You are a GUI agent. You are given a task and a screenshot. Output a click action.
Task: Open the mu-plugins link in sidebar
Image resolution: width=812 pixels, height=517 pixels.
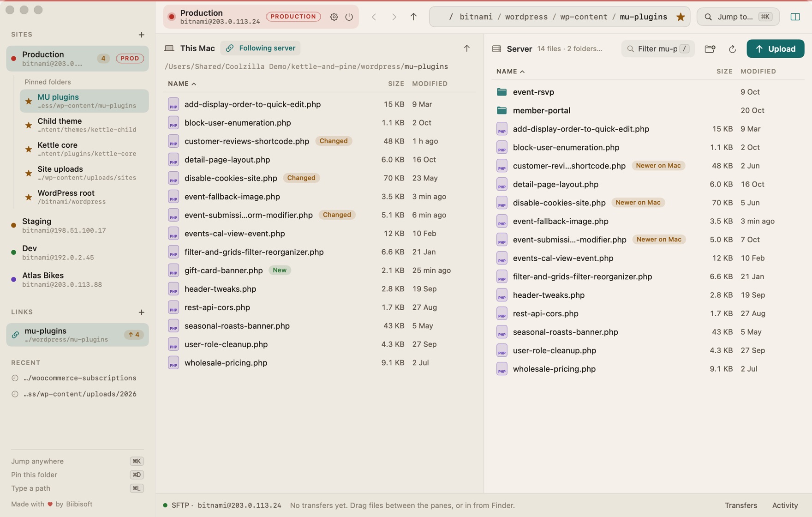pos(78,335)
